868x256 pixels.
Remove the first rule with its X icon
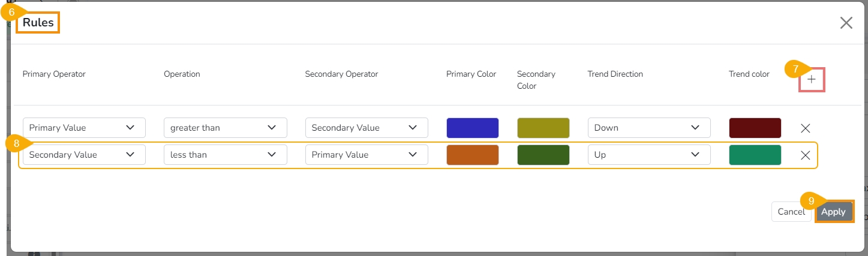pos(806,128)
